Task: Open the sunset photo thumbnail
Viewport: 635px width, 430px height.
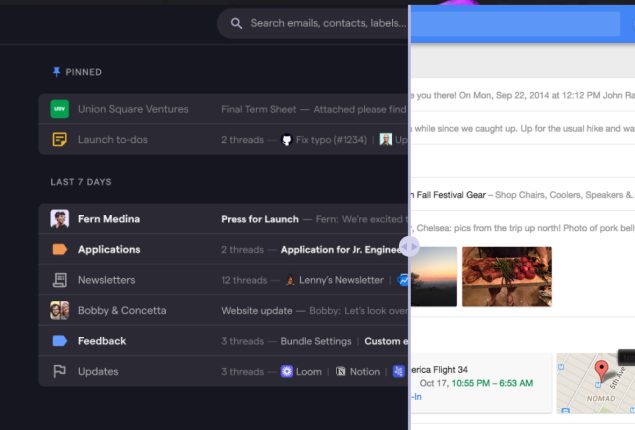Action: [433, 276]
